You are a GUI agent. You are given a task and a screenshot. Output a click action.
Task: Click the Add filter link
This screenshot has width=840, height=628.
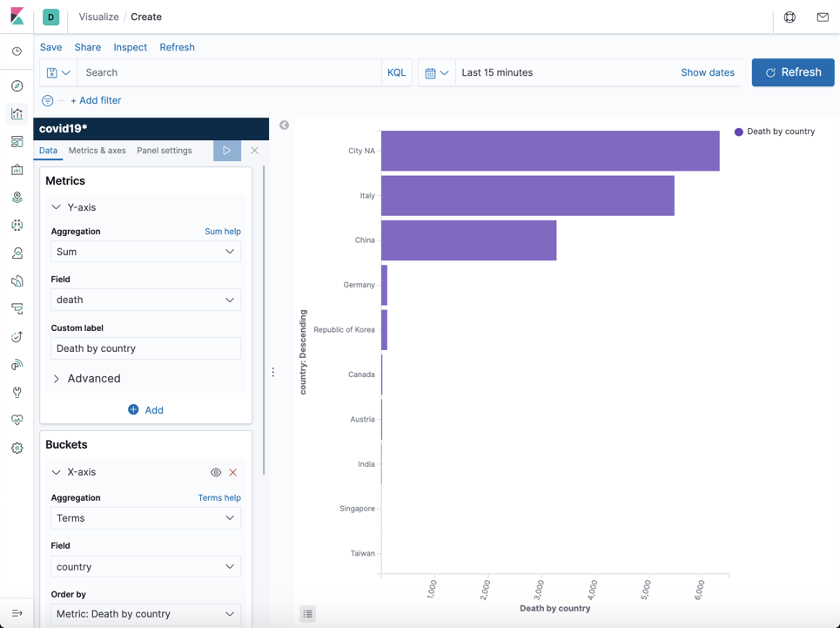tap(96, 100)
